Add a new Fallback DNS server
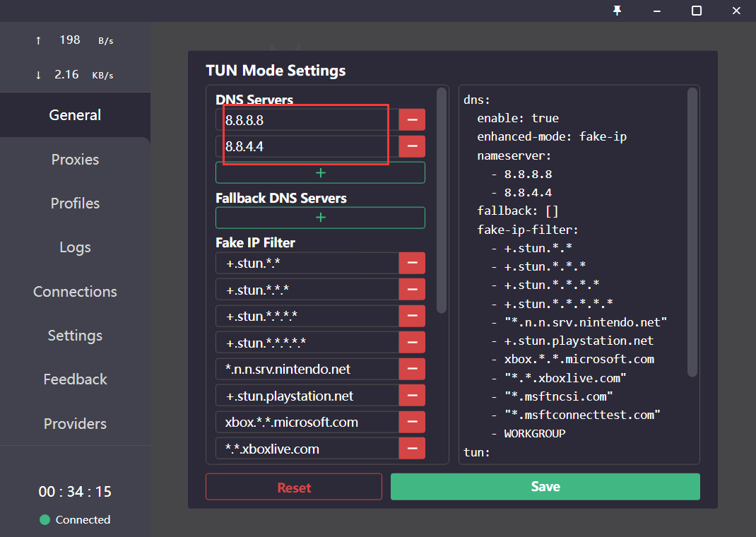This screenshot has height=537, width=756. tap(320, 218)
